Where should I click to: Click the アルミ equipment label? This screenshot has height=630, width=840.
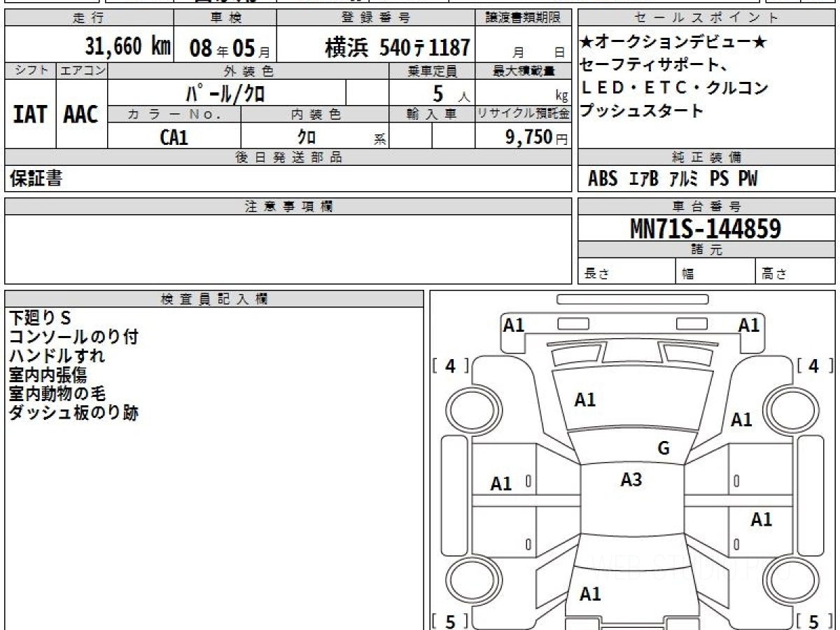684,179
